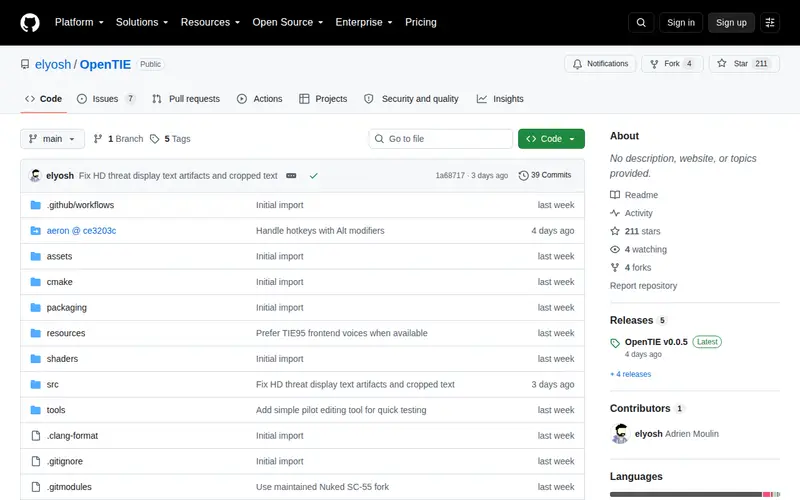
Task: Focus the Go to file search field
Action: [441, 139]
